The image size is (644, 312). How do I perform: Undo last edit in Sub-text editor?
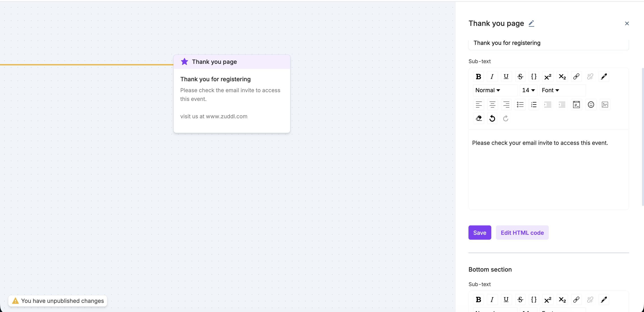[492, 118]
